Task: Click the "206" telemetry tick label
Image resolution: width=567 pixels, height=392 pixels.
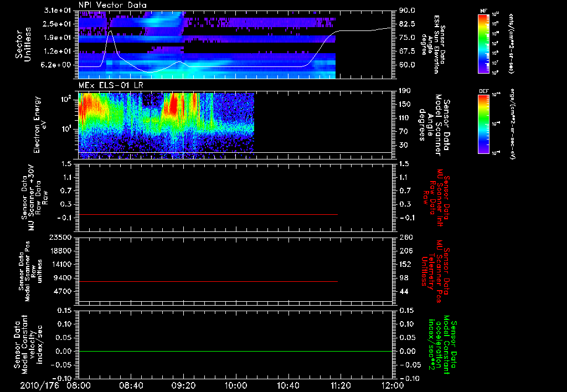Action: (x=406, y=251)
